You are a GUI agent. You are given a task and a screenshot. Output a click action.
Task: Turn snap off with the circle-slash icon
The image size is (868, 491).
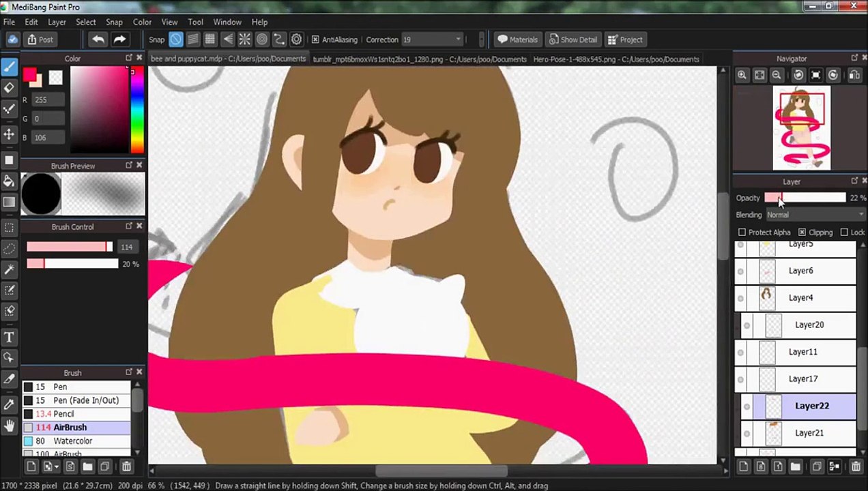[176, 40]
